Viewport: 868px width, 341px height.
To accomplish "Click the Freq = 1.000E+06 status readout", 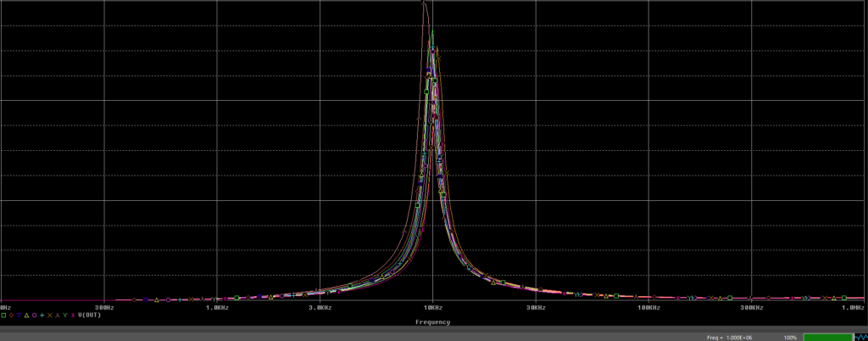I will click(x=729, y=338).
